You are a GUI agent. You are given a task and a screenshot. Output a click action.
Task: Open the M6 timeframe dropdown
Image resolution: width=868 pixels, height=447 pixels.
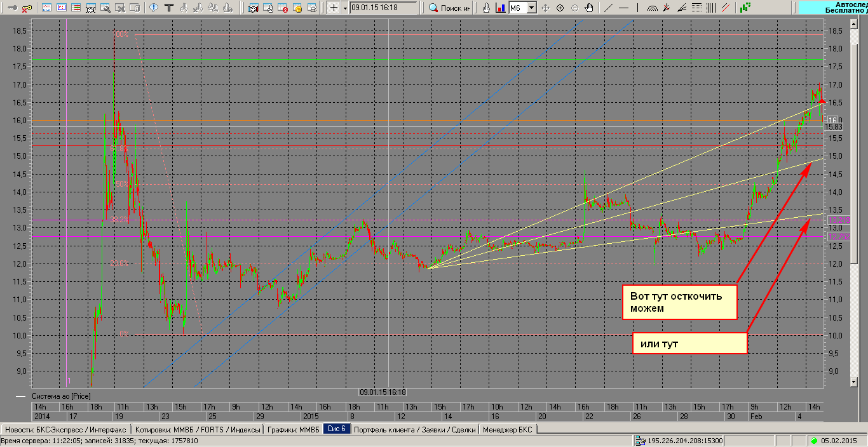tap(532, 8)
